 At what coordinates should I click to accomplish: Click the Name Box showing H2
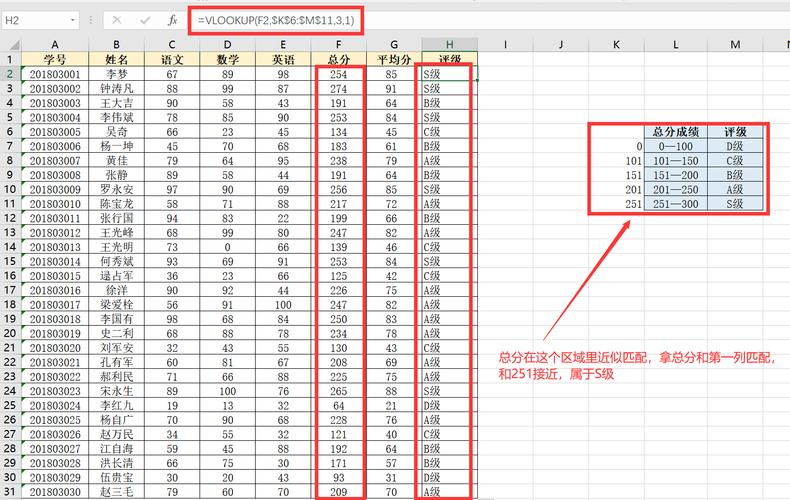[x=35, y=20]
